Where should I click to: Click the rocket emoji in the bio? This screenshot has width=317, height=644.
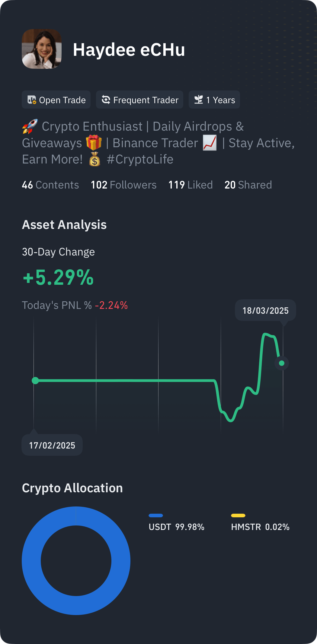pyautogui.click(x=30, y=126)
